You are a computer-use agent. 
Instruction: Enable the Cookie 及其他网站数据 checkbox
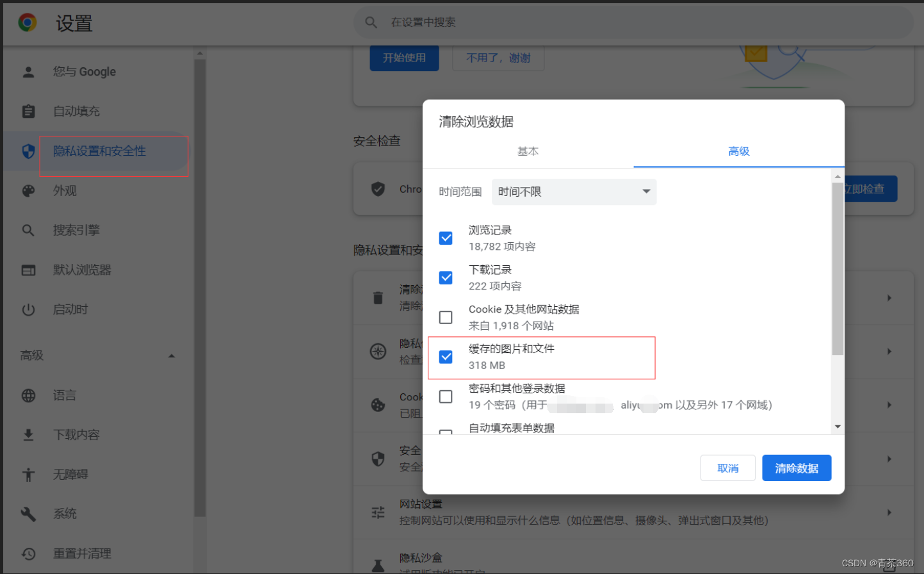tap(446, 317)
